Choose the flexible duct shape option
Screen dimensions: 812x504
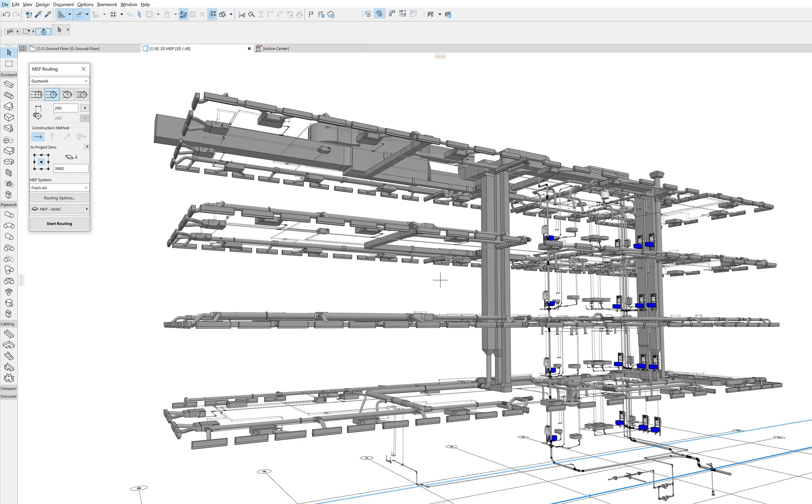click(x=82, y=95)
